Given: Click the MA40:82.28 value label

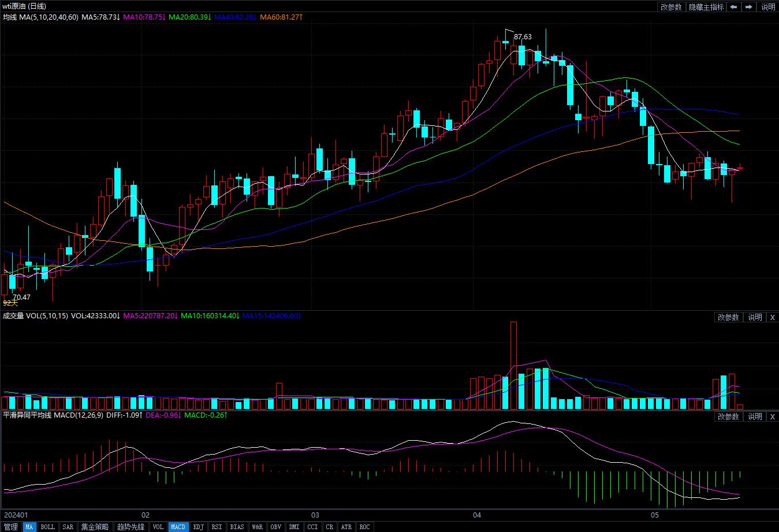Looking at the screenshot, I should pos(236,17).
